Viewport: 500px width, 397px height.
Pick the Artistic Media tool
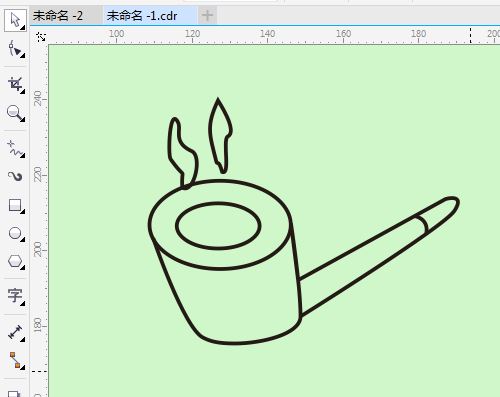pos(15,176)
